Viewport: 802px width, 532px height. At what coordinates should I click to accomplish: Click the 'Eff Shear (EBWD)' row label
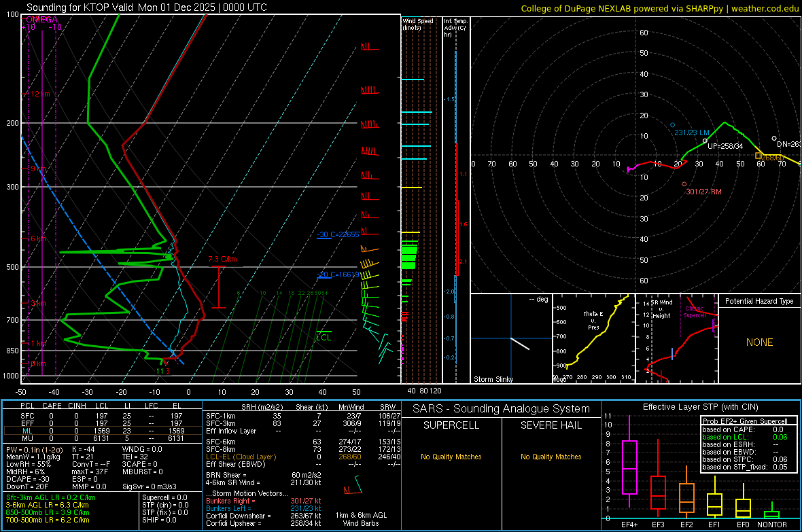pos(235,464)
